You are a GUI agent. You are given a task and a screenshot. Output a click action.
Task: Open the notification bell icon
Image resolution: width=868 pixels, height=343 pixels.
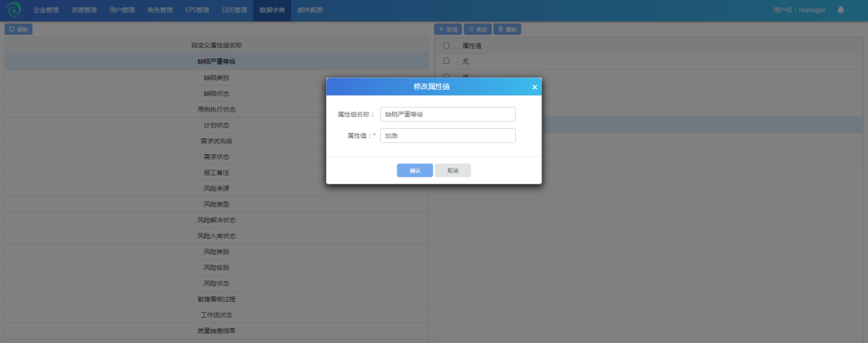[x=841, y=10]
